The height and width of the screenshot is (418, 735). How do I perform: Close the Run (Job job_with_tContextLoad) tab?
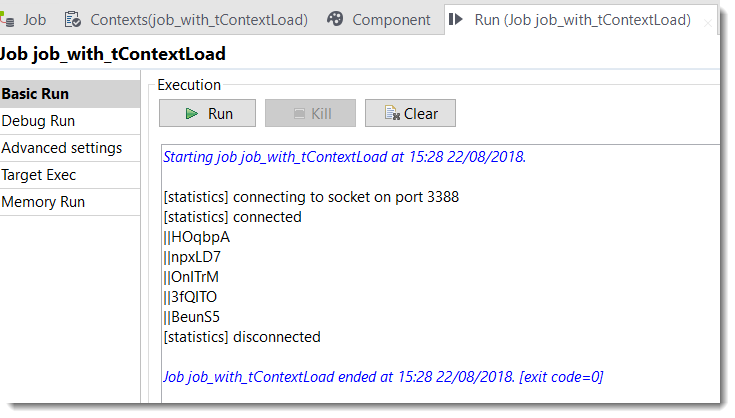pos(709,20)
